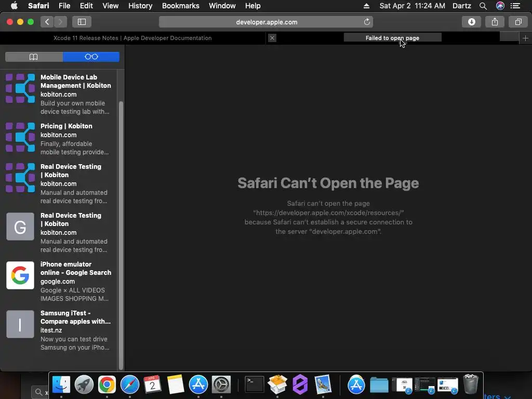This screenshot has height=399, width=532.
Task: Open System Preferences gear in Dock
Action: (221, 384)
